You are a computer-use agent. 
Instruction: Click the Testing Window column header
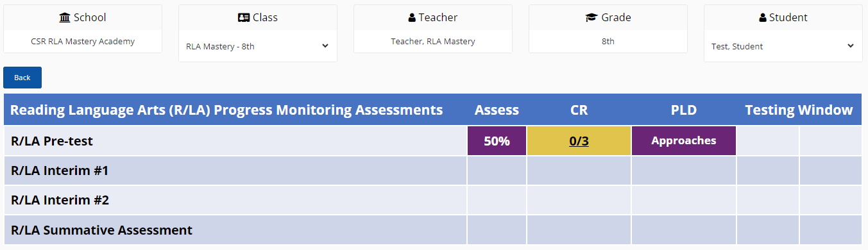pyautogui.click(x=799, y=110)
